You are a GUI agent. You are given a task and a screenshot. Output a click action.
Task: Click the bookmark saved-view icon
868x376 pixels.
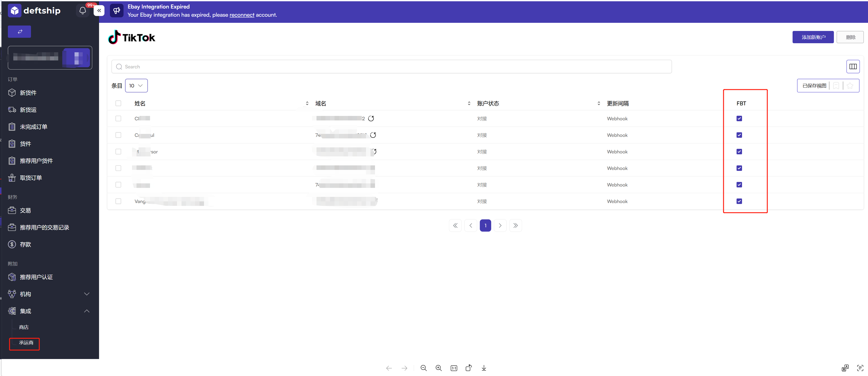pos(836,85)
